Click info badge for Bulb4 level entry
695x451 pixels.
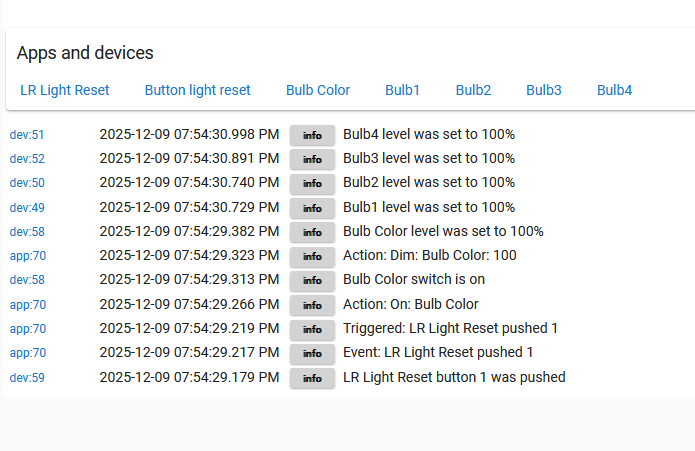tap(312, 135)
